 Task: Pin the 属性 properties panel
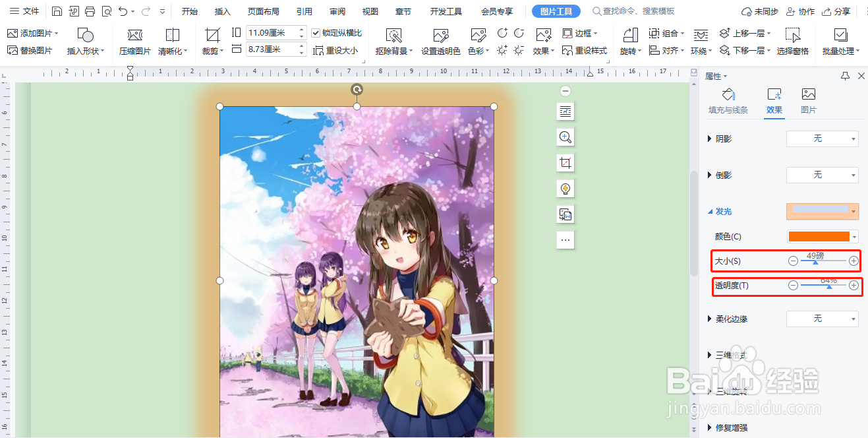[x=845, y=77]
